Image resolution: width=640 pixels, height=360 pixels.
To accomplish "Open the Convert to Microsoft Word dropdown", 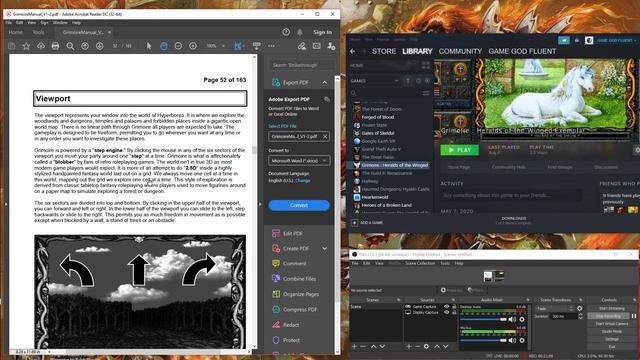I will coord(299,161).
